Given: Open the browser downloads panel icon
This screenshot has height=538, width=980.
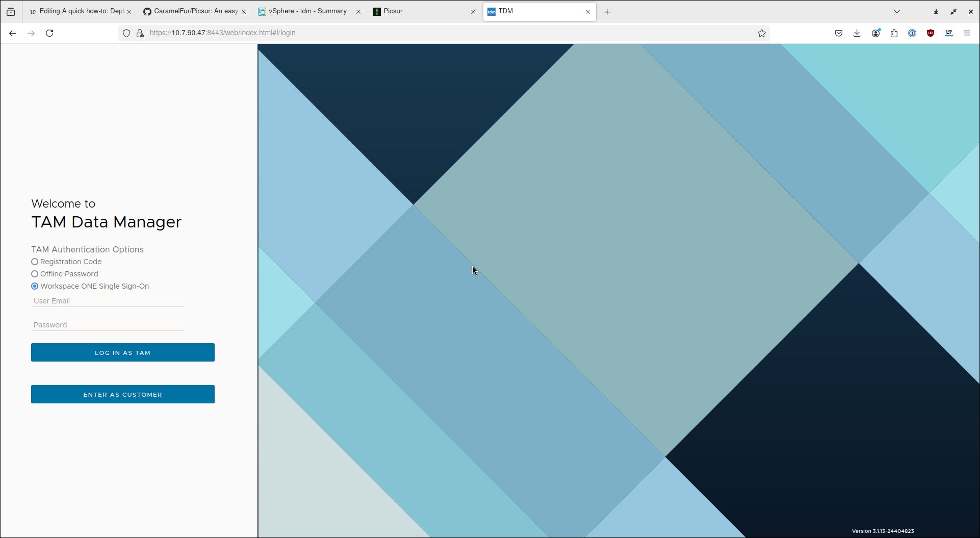Looking at the screenshot, I should click(x=857, y=33).
